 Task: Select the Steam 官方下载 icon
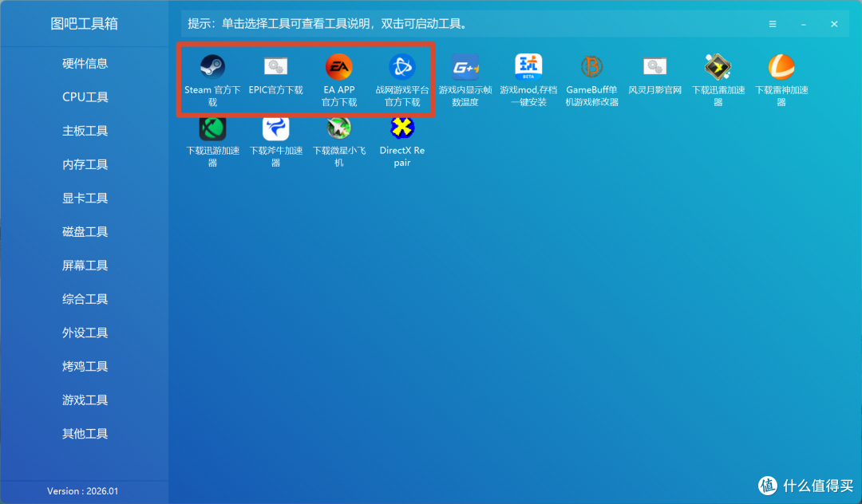click(212, 67)
